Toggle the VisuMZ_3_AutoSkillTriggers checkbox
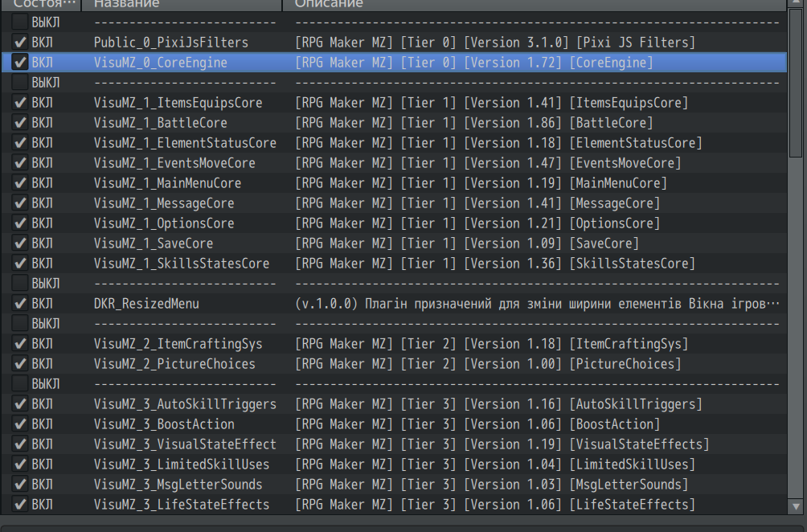807x532 pixels. pyautogui.click(x=20, y=404)
